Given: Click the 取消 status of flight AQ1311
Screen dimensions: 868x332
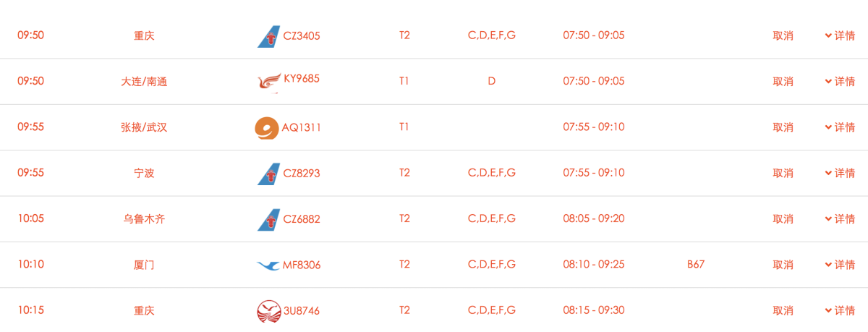Looking at the screenshot, I should tap(783, 127).
